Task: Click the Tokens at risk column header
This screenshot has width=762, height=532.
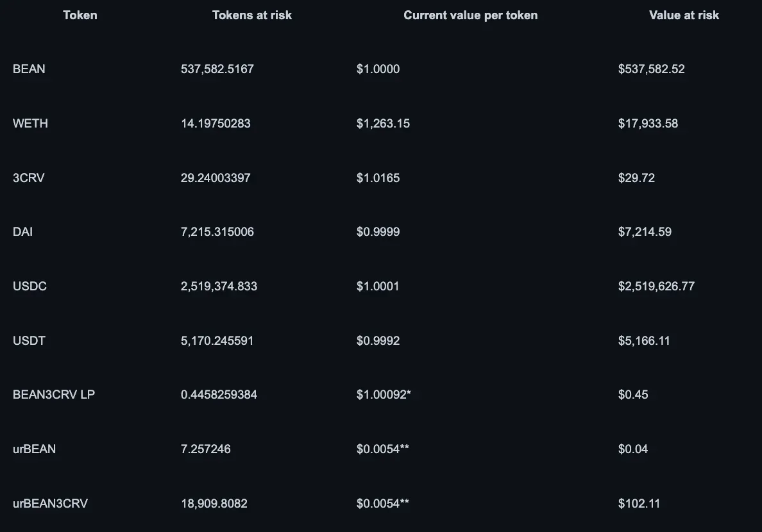Action: (x=252, y=15)
